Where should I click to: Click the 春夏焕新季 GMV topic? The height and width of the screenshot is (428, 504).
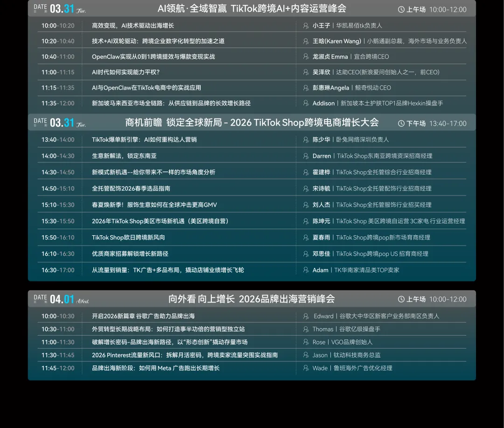pos(154,205)
